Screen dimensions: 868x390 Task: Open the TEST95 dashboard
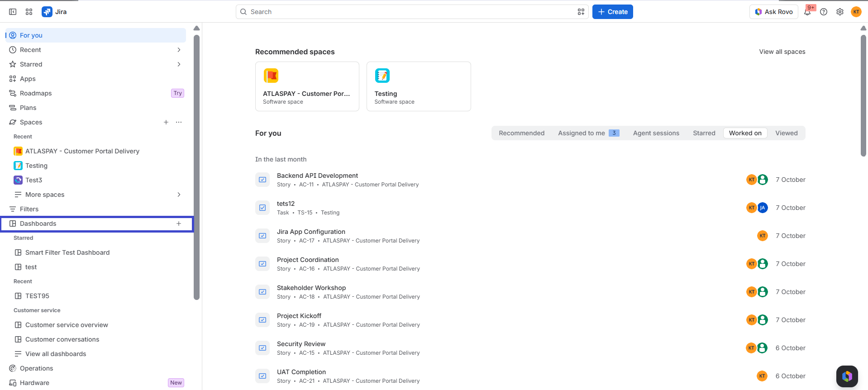37,296
